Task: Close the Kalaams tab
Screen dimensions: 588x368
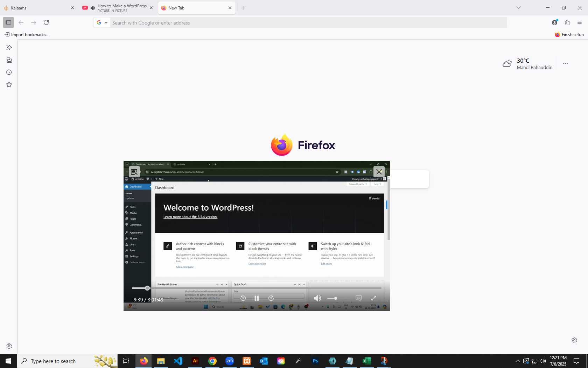Action: 72,8
